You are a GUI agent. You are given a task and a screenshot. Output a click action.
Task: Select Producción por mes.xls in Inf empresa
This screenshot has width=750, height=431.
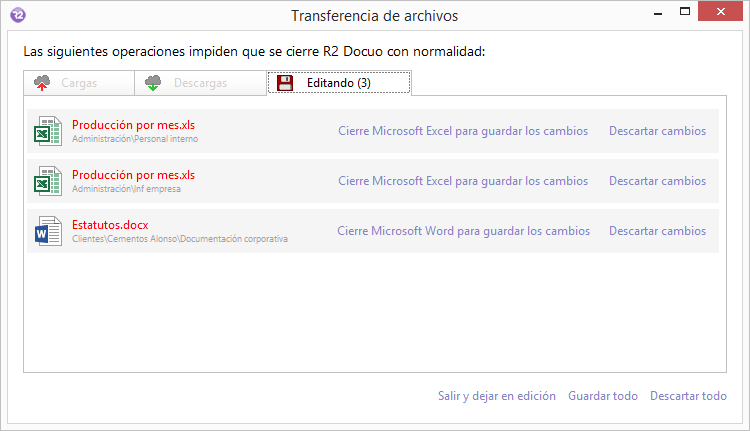tap(133, 175)
